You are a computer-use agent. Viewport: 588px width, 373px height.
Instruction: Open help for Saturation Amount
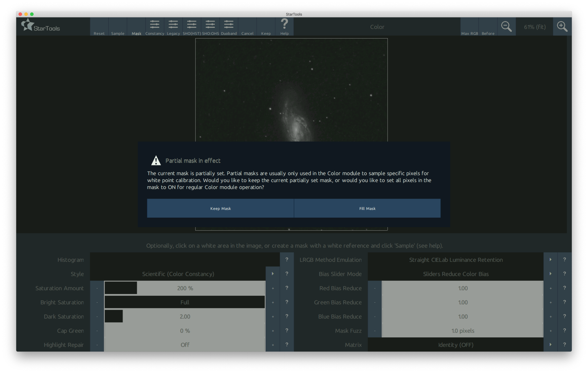287,288
